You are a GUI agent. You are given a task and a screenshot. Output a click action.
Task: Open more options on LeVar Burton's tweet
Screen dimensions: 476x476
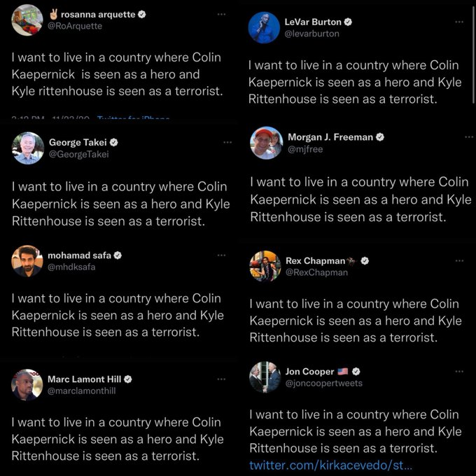pyautogui.click(x=459, y=22)
